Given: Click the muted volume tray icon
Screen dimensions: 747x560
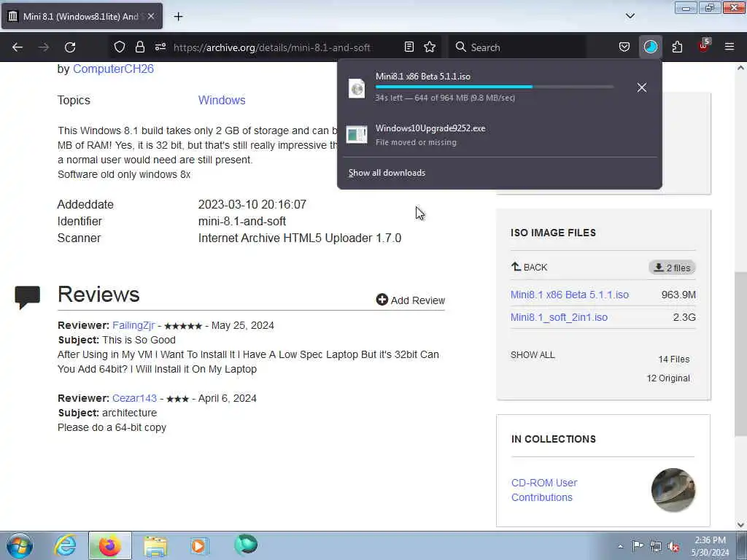Looking at the screenshot, I should click(x=673, y=546).
